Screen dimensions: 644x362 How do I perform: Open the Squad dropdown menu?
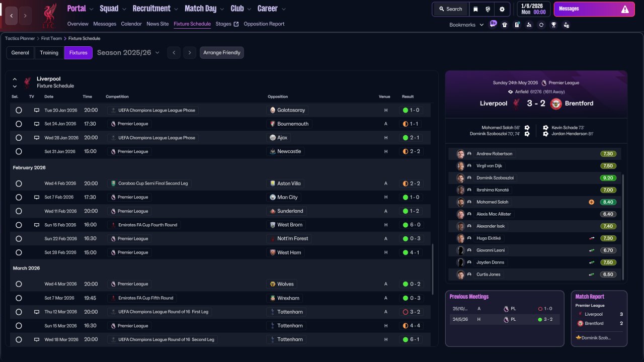tap(113, 9)
